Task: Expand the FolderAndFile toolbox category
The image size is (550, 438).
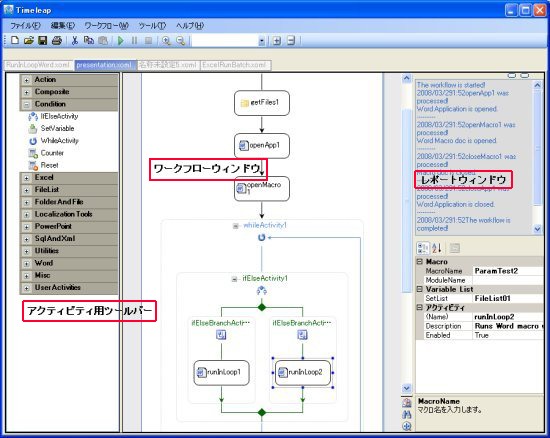Action: pos(26,203)
